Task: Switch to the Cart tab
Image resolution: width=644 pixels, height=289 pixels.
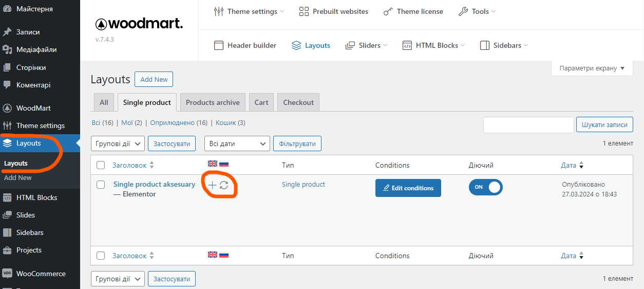Action: pos(261,102)
